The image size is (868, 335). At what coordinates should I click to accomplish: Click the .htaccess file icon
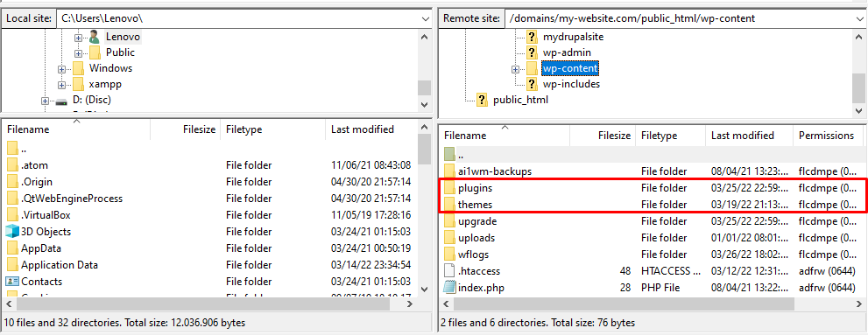pos(450,271)
